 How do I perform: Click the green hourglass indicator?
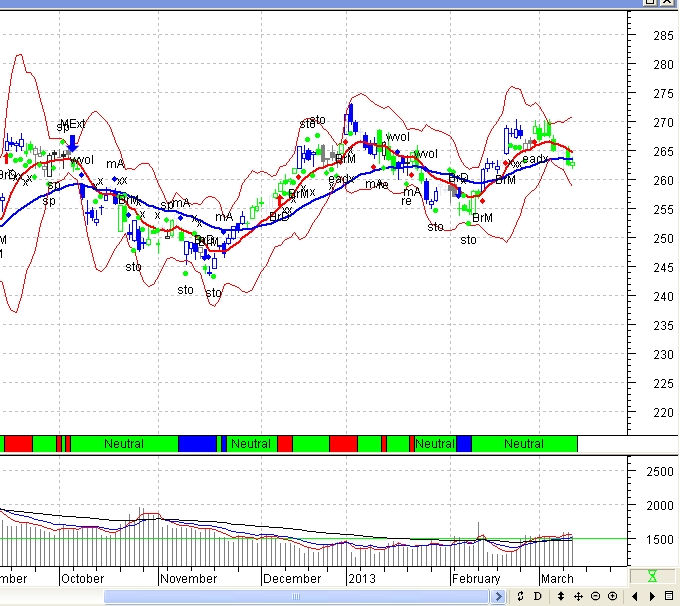pos(653,577)
